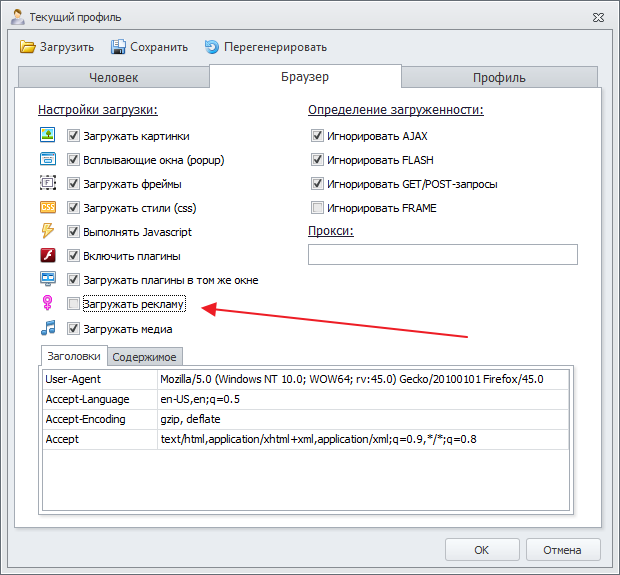Confirm with the OK button
The width and height of the screenshot is (620, 575).
482,550
